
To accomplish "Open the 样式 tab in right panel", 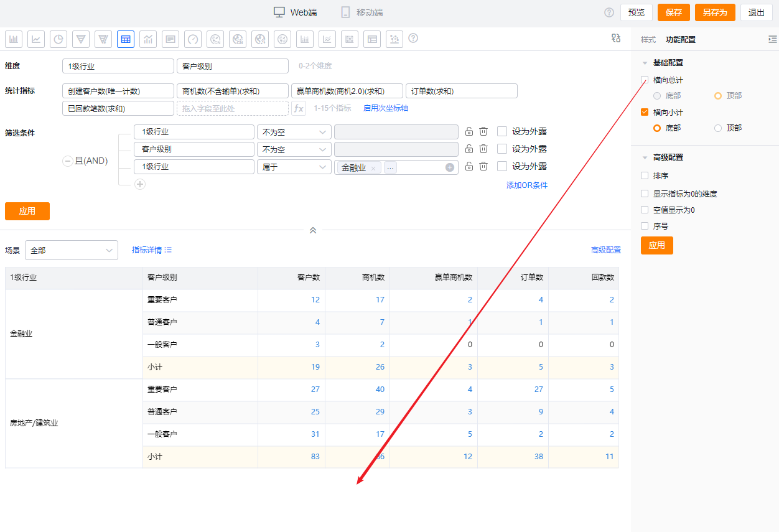I will coord(648,40).
